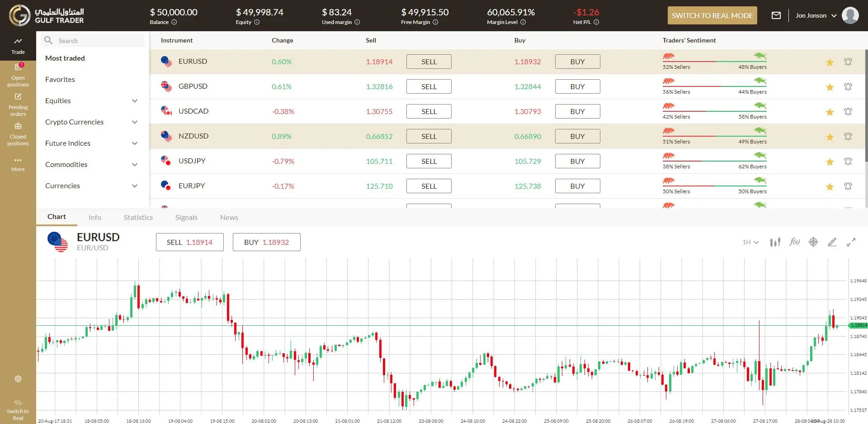
Task: Open the Statistics tab
Action: point(138,217)
